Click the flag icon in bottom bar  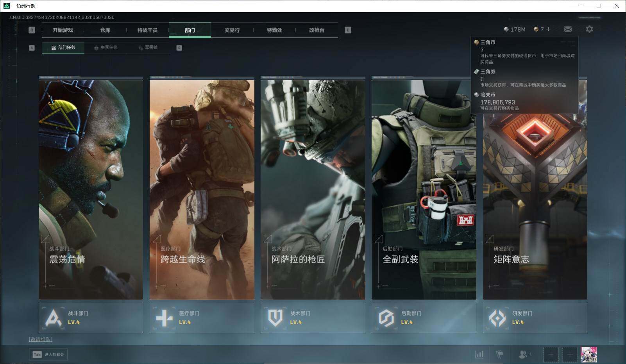499,354
